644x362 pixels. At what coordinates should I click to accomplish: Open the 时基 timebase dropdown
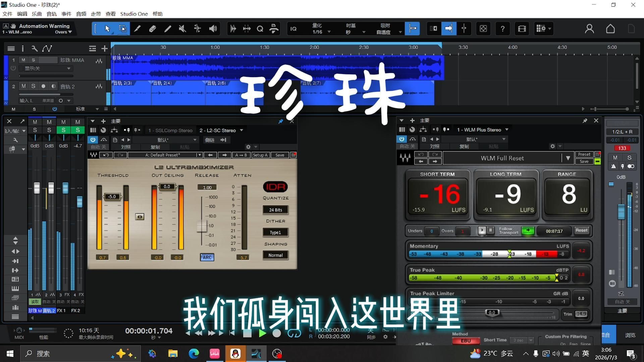[x=355, y=29]
